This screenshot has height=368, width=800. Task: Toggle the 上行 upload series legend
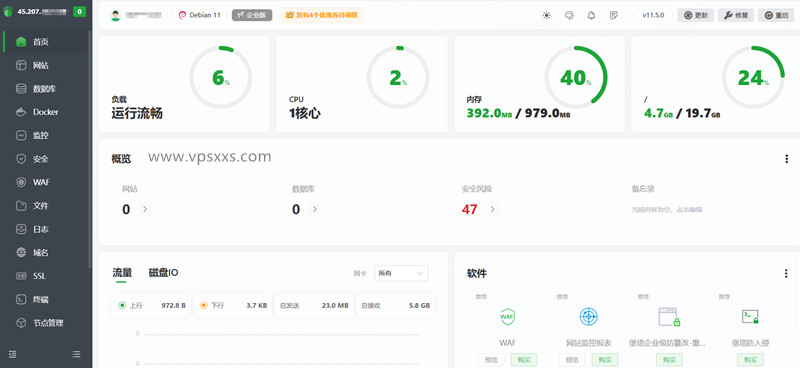pyautogui.click(x=152, y=306)
